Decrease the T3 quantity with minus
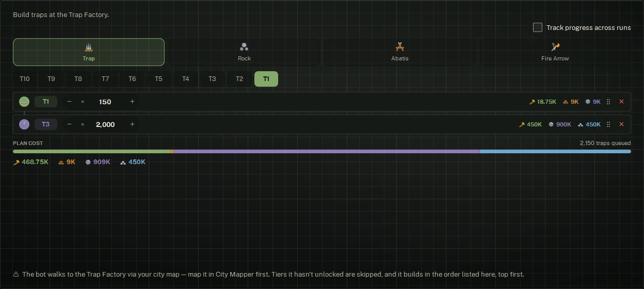 (x=69, y=124)
